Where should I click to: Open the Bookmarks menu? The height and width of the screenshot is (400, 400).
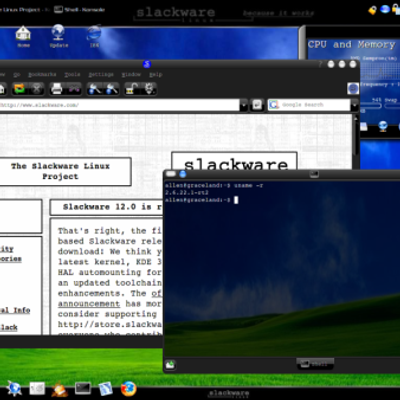42,74
